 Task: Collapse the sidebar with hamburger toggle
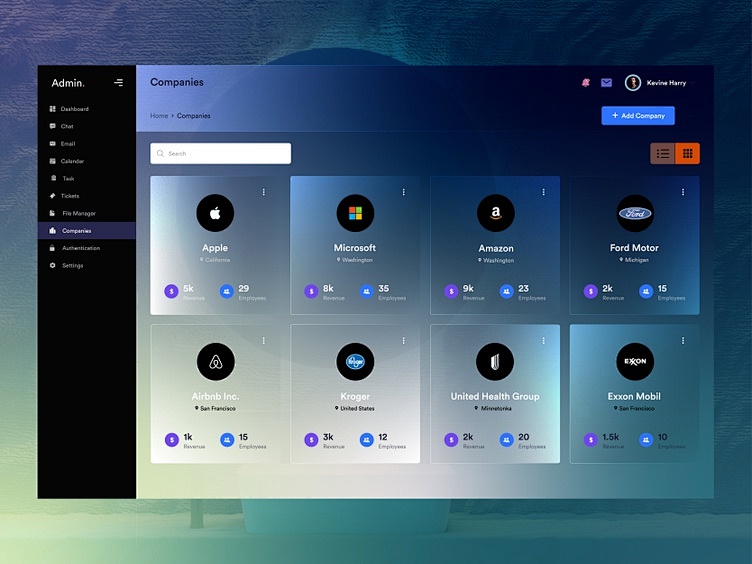(x=119, y=83)
